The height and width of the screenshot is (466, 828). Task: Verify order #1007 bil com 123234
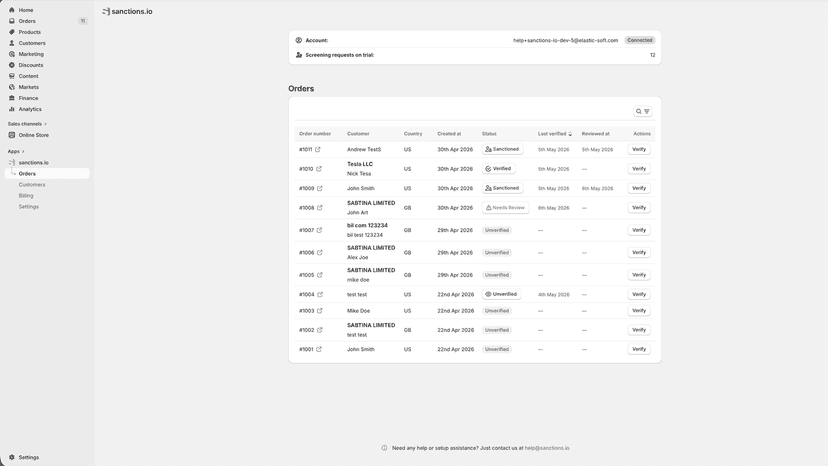click(639, 230)
